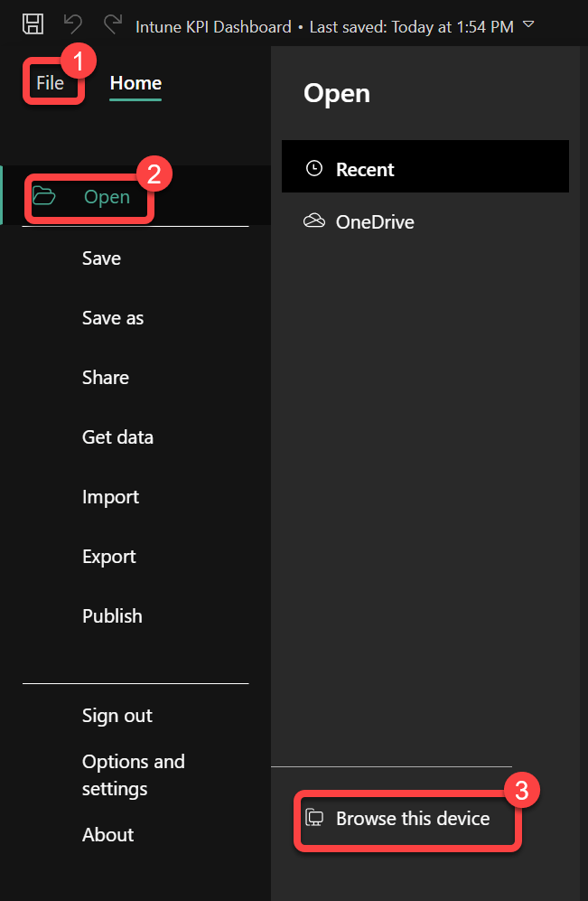
Task: Switch to the Home tab
Action: [135, 83]
